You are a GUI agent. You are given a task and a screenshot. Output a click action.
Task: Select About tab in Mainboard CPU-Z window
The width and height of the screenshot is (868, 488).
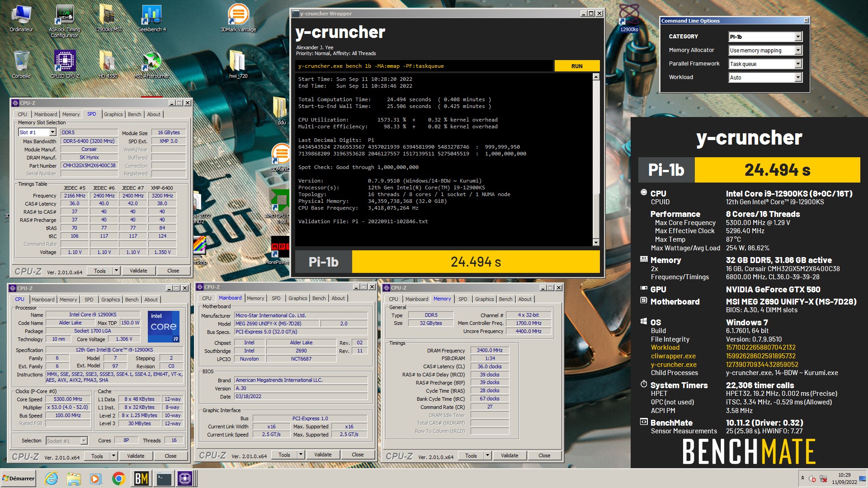[x=338, y=298]
